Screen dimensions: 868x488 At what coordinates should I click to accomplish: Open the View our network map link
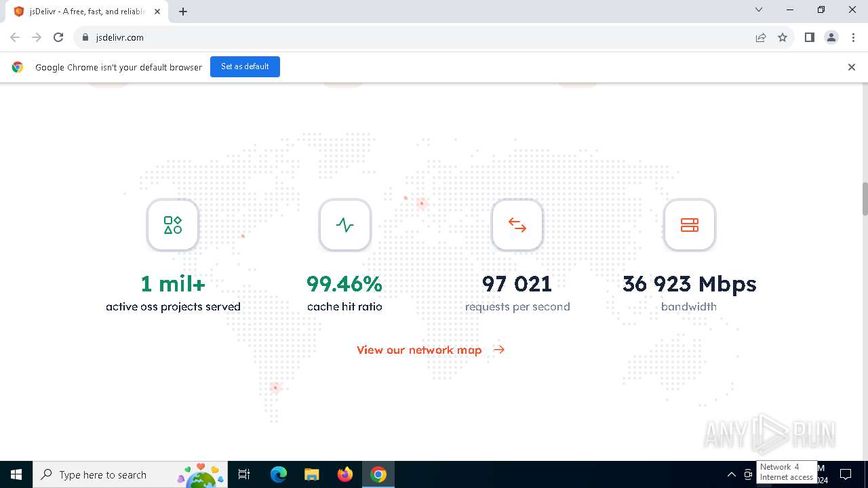431,350
